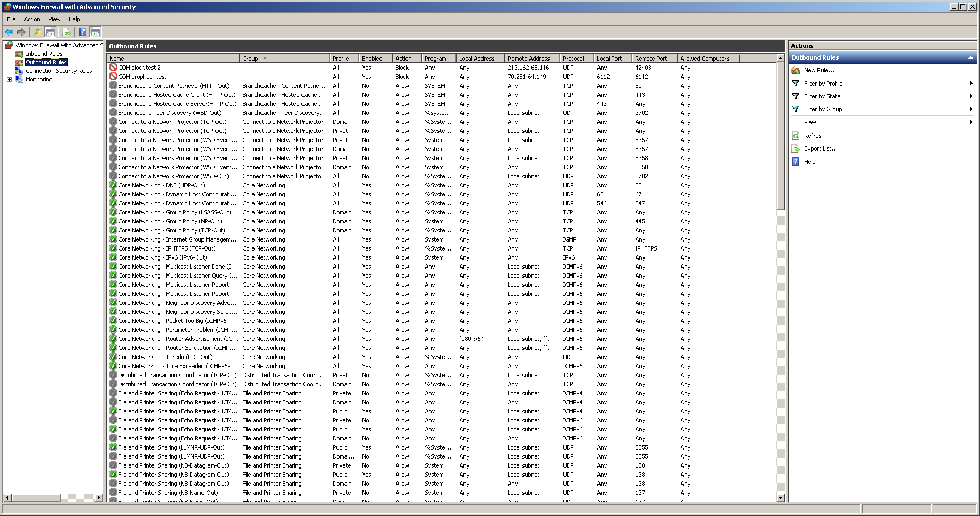
Task: Click the blue Back arrow in toolbar
Action: [x=9, y=32]
